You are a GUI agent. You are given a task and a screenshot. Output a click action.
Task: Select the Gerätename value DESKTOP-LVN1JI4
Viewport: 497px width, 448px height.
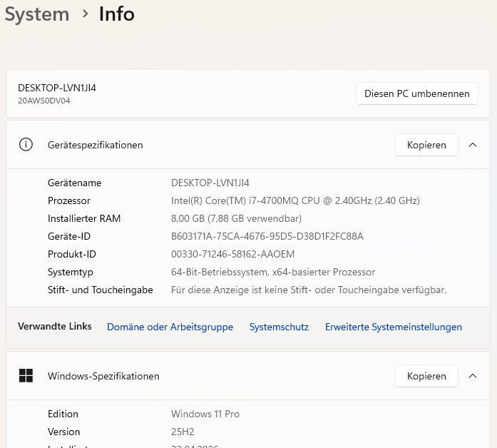point(210,183)
